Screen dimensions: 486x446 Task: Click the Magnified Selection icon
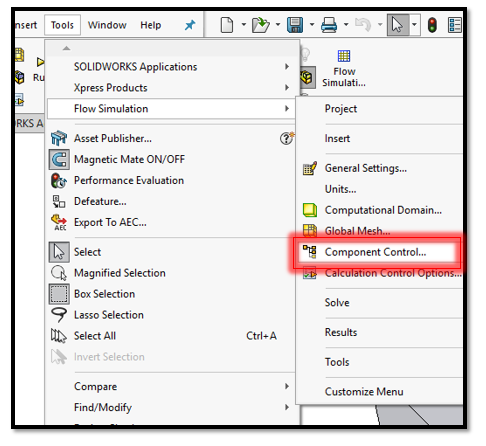[x=59, y=273]
